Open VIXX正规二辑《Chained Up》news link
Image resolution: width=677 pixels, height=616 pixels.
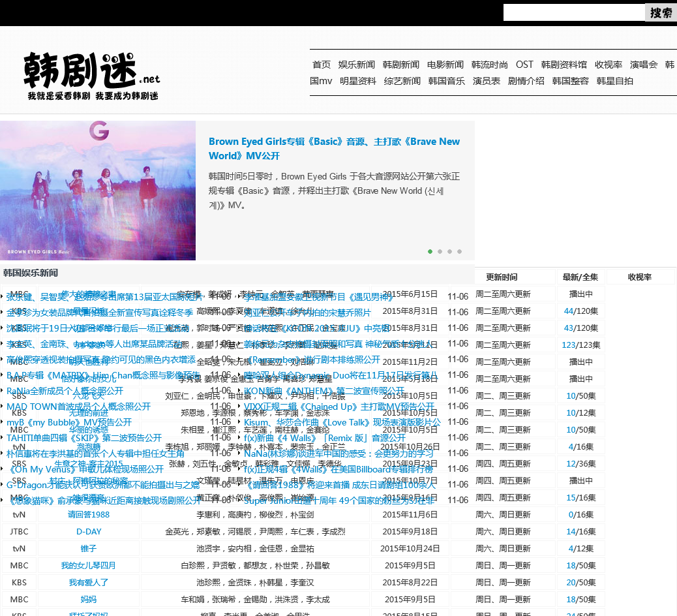point(339,407)
